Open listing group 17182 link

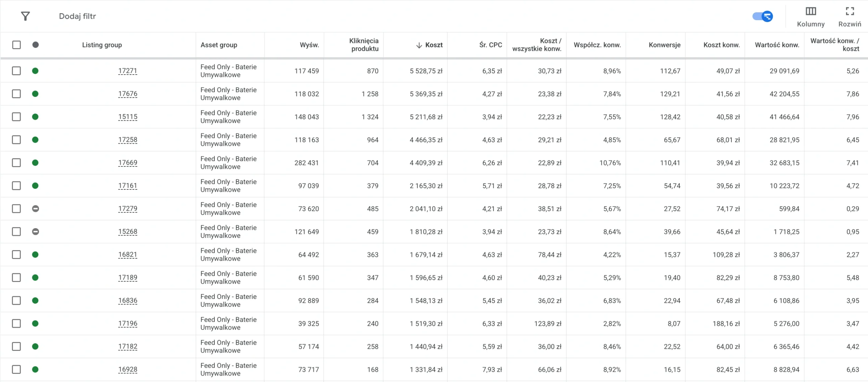128,347
